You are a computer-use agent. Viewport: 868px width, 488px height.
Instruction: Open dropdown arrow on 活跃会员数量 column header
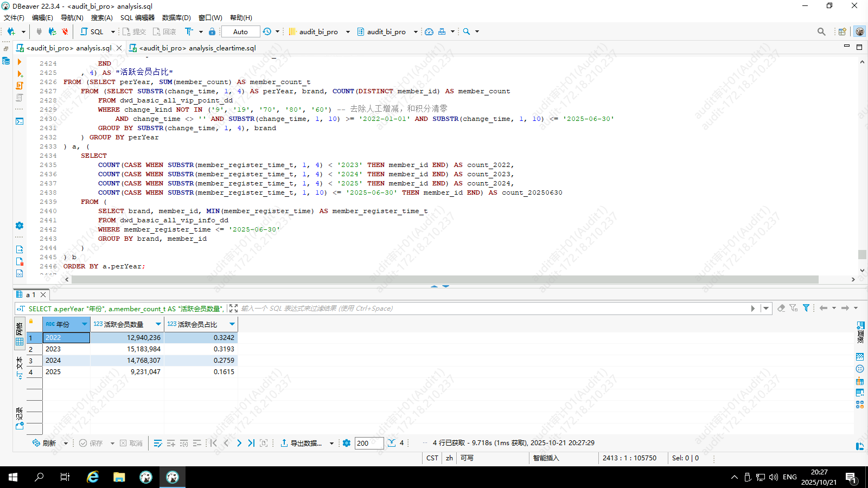158,324
